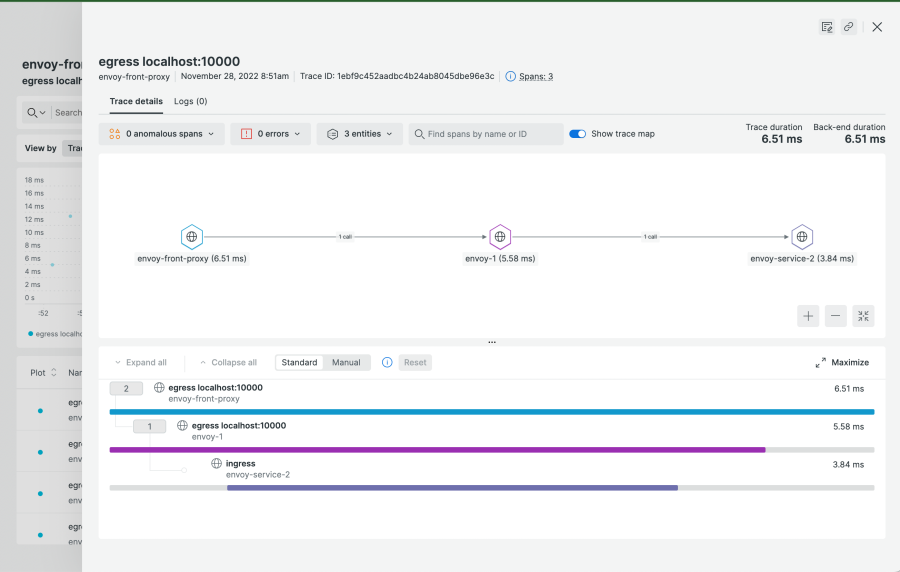Click the 6.51 ms Trace duration value
The width and height of the screenshot is (900, 572).
[782, 139]
